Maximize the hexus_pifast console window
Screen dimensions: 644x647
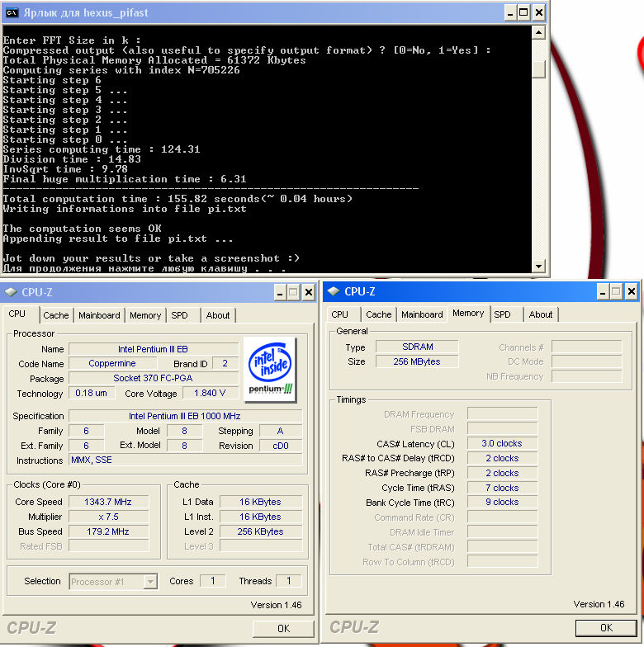[x=523, y=13]
